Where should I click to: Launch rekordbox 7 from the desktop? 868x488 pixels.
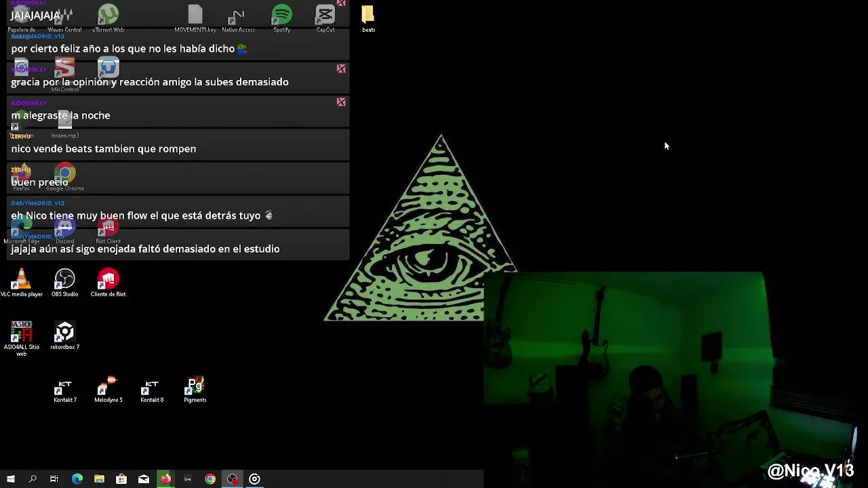64,335
